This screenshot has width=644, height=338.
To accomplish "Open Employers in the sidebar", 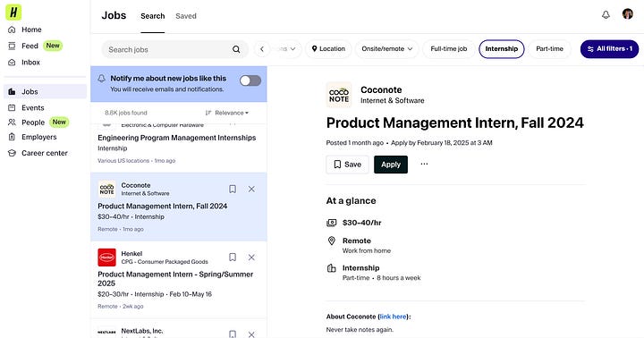I will click(x=39, y=137).
